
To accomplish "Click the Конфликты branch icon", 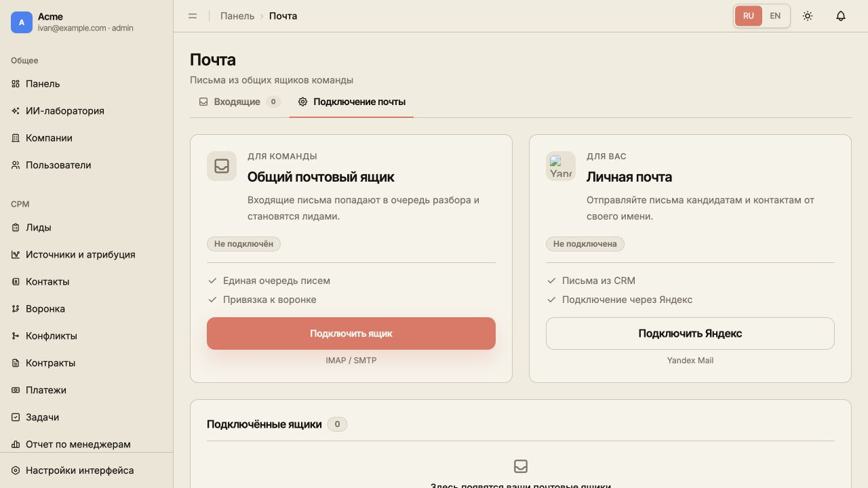I will (16, 336).
